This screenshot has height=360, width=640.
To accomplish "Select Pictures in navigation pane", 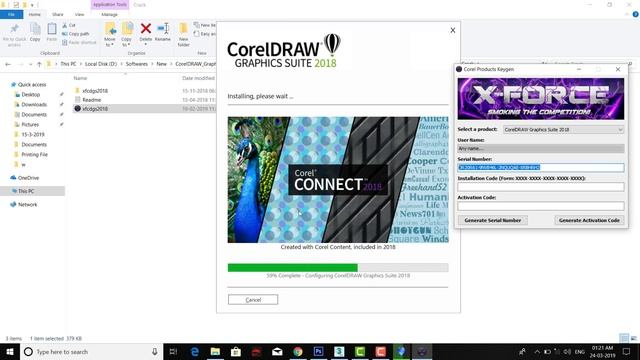I will pyautogui.click(x=30, y=124).
